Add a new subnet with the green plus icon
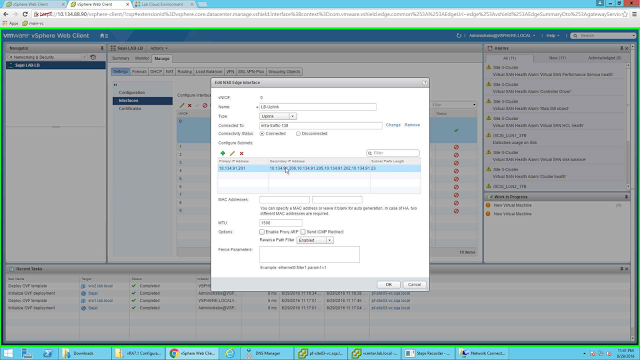The height and width of the screenshot is (360, 640). [x=223, y=153]
